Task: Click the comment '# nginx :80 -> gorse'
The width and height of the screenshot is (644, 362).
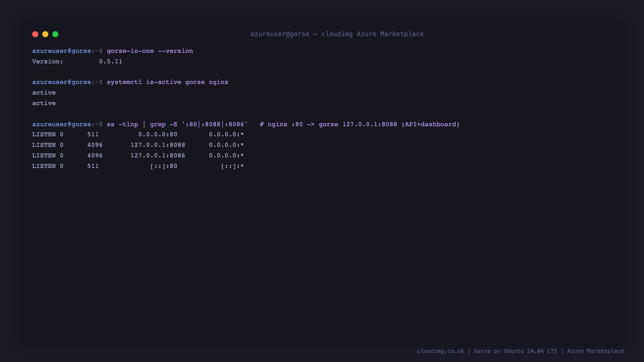Action: (299, 124)
